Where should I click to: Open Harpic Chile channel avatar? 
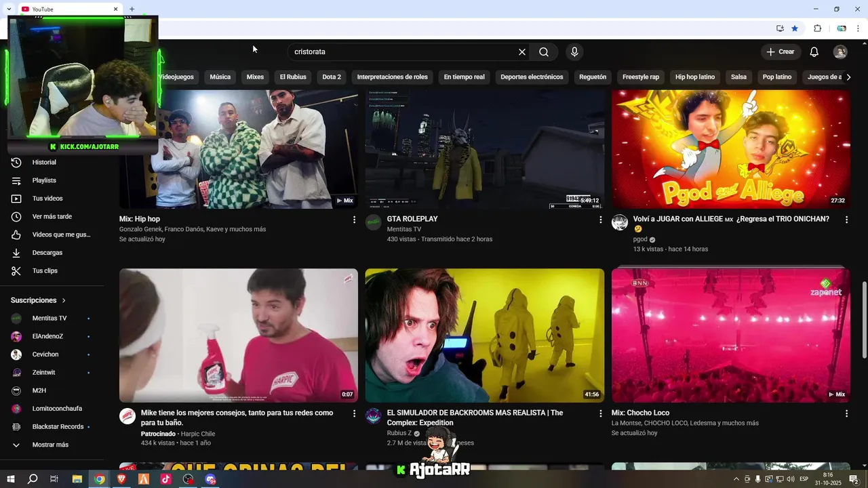coord(127,416)
